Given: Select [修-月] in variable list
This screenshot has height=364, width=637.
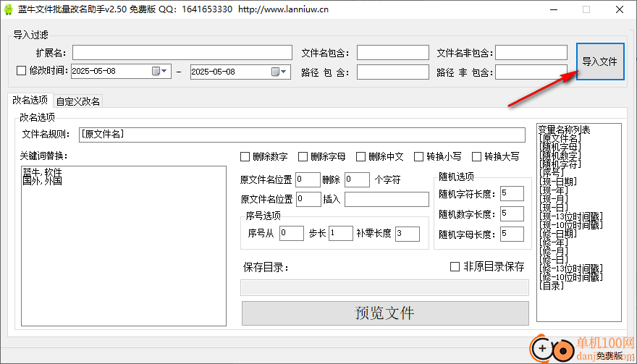Looking at the screenshot, I should point(553,250).
